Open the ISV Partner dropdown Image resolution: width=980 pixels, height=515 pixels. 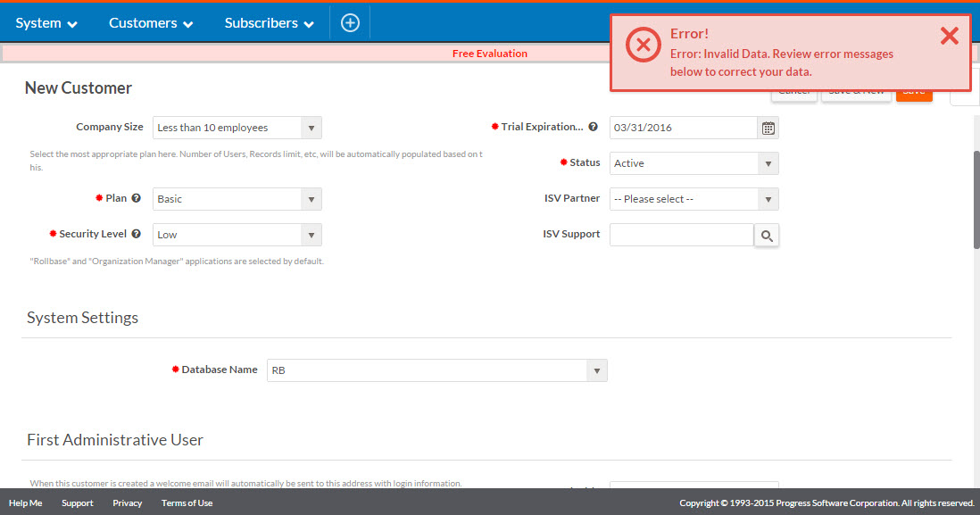point(693,199)
